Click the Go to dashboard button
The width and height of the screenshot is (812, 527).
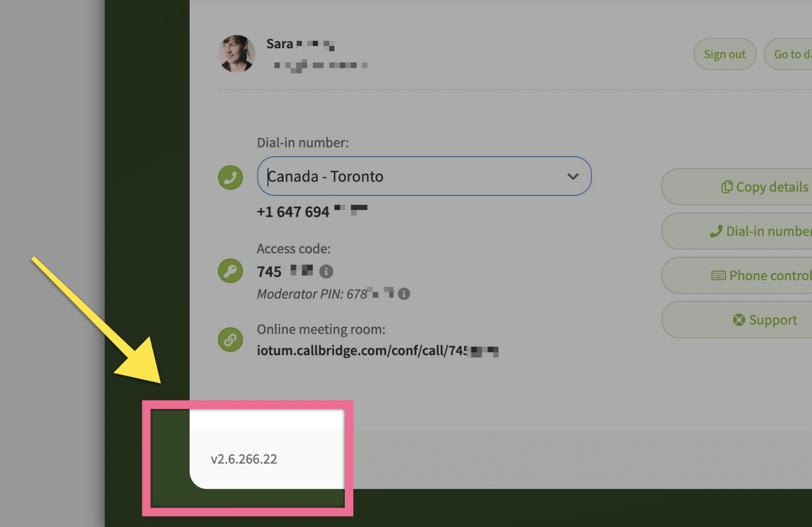[788, 54]
